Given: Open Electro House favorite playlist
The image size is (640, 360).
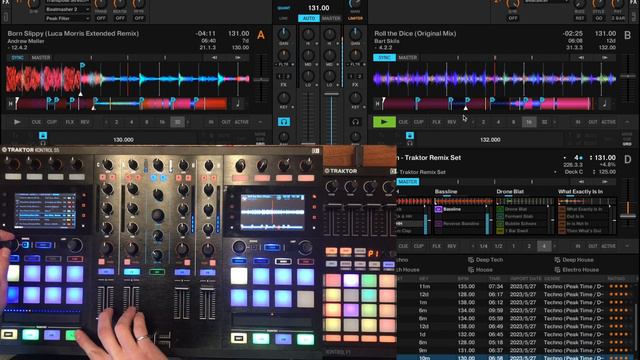Looking at the screenshot, I should click(x=576, y=269).
